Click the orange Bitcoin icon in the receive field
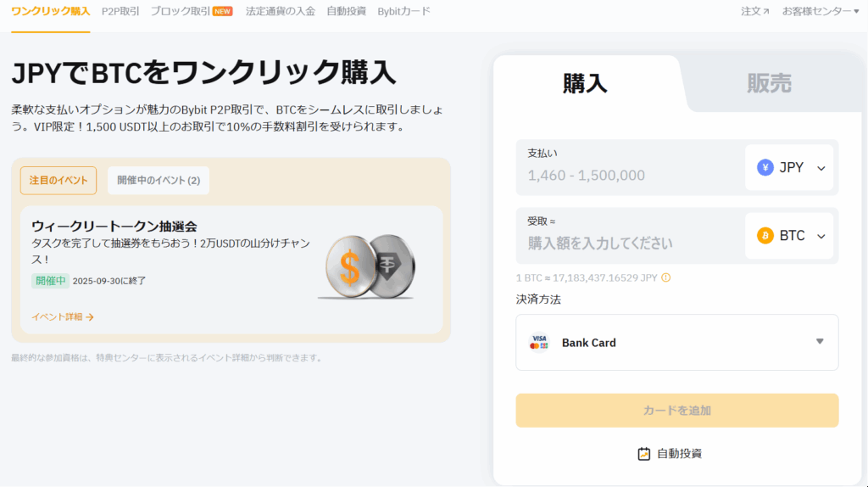Screen dimensions: 868x487 (765, 236)
